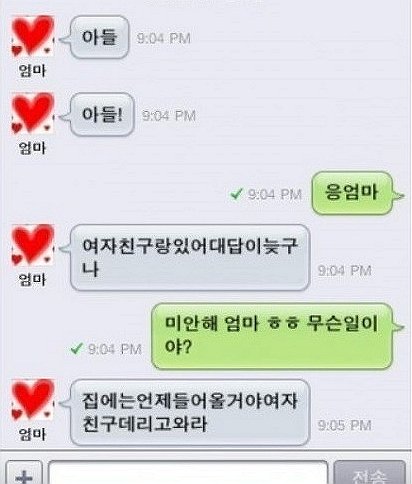Tap the plus attachment button
This screenshot has height=484, width=412.
click(24, 473)
